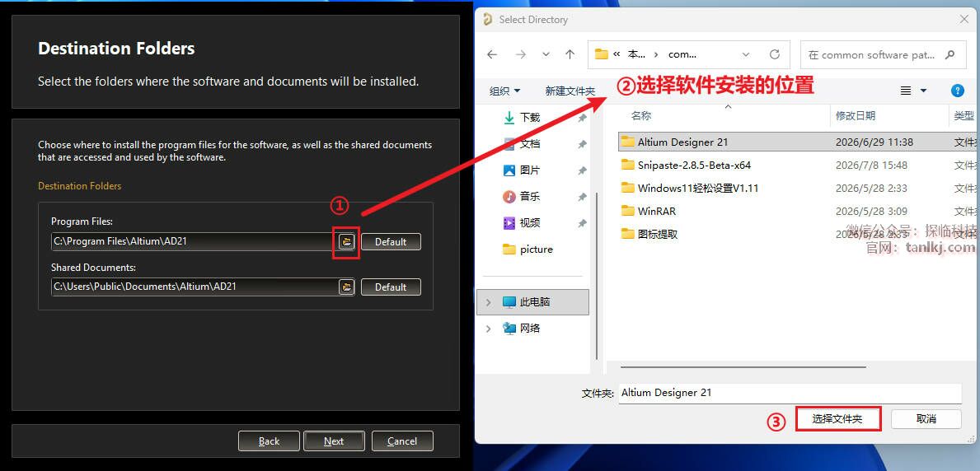This screenshot has height=471, width=980.
Task: Sort by the 修改日期 column header
Action: 855,115
